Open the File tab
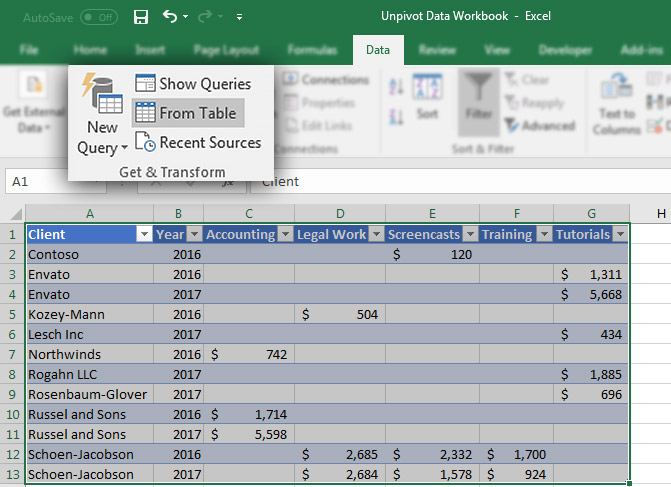 (29, 50)
